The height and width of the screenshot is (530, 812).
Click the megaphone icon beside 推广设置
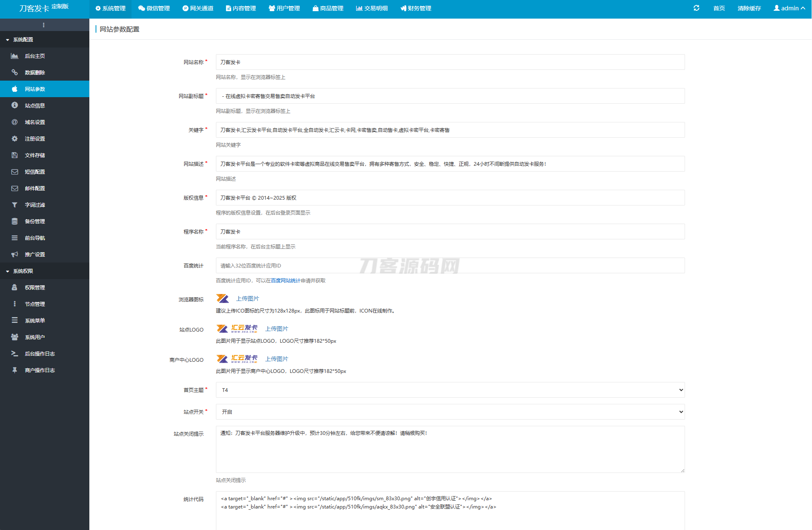14,254
